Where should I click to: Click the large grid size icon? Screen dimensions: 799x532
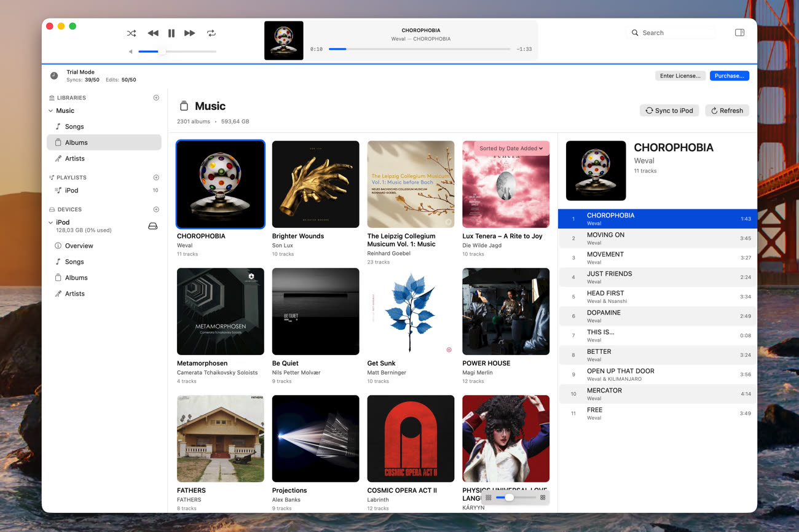pyautogui.click(x=543, y=498)
